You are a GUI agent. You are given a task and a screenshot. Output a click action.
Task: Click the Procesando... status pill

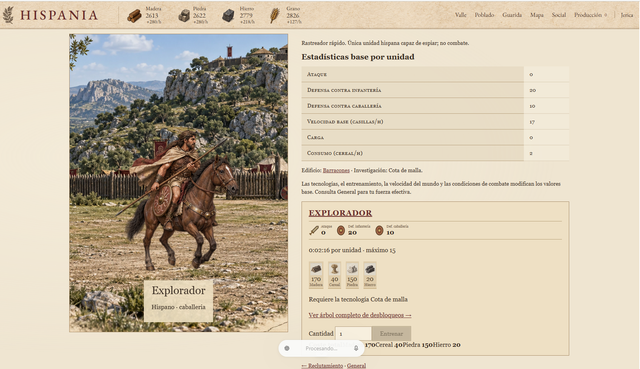pos(321,348)
